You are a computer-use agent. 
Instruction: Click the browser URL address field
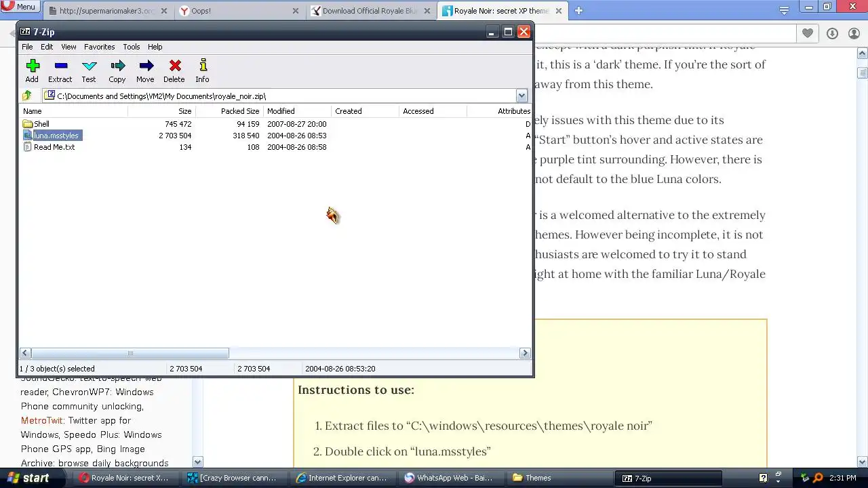pyautogui.click(x=665, y=33)
